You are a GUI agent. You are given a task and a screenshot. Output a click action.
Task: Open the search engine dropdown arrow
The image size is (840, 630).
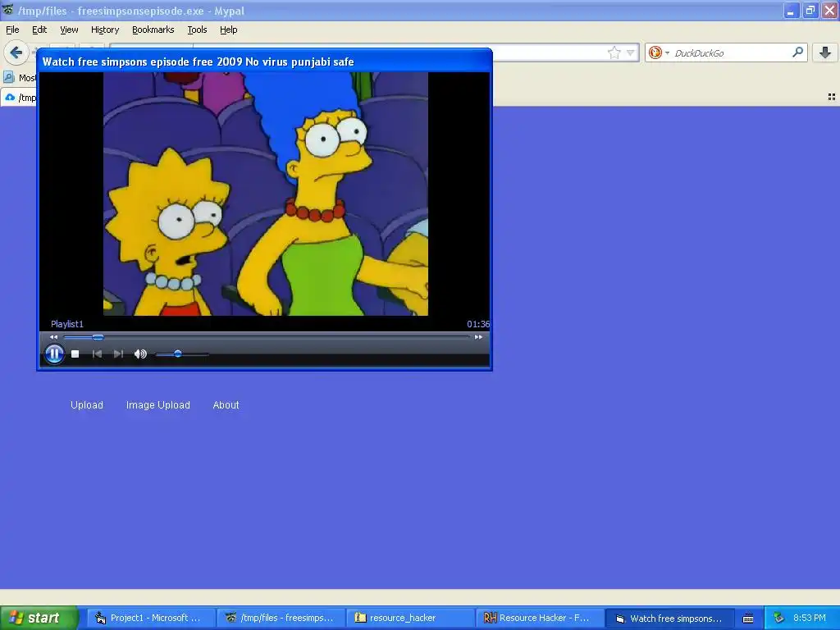[x=667, y=52]
